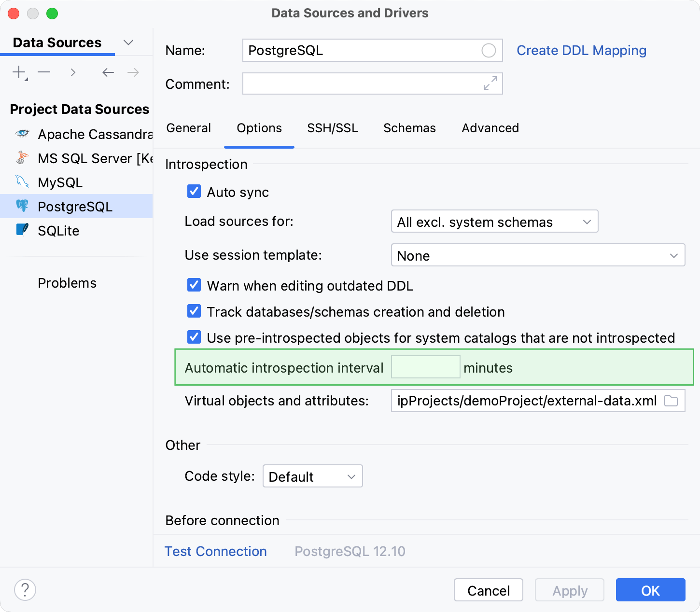Select PostgreSQL data source in list

pos(76,206)
